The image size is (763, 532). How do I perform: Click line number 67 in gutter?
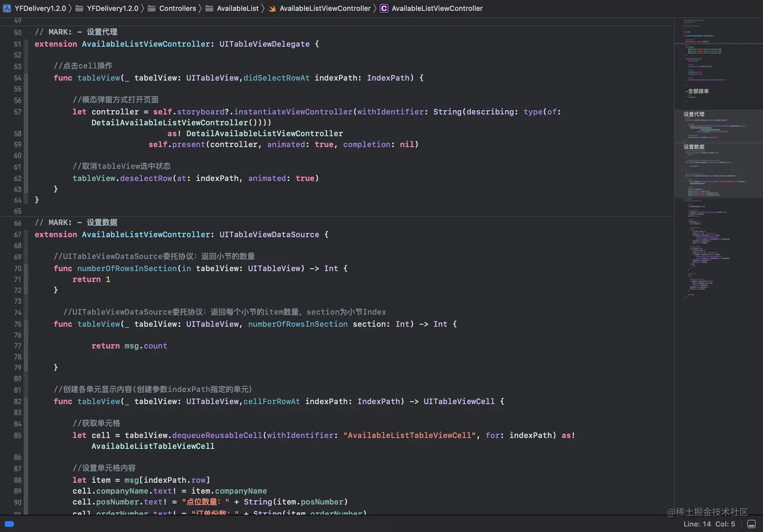tap(18, 235)
